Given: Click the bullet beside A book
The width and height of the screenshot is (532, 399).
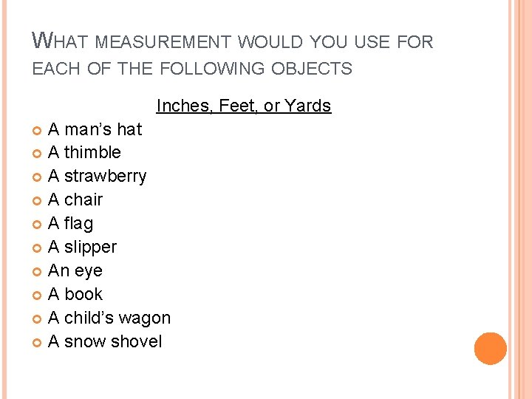Looking at the screenshot, I should (x=37, y=295).
